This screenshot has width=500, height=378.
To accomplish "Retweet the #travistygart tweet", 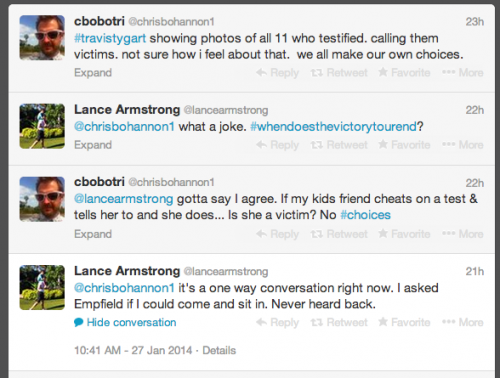I will pos(339,73).
